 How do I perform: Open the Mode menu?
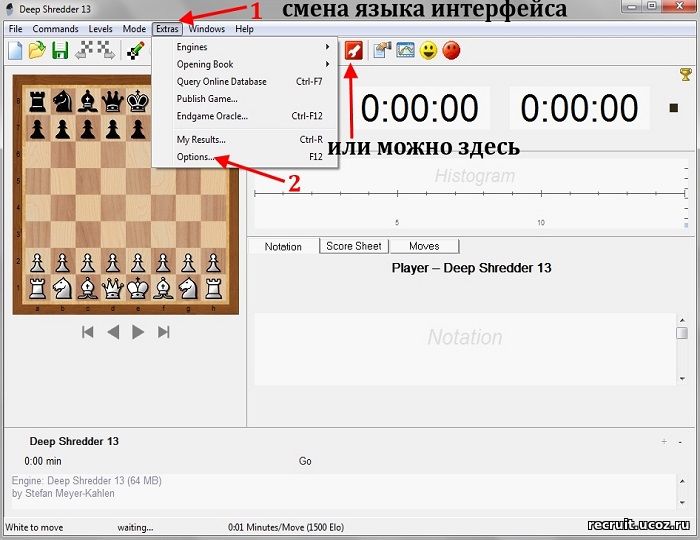click(x=134, y=29)
